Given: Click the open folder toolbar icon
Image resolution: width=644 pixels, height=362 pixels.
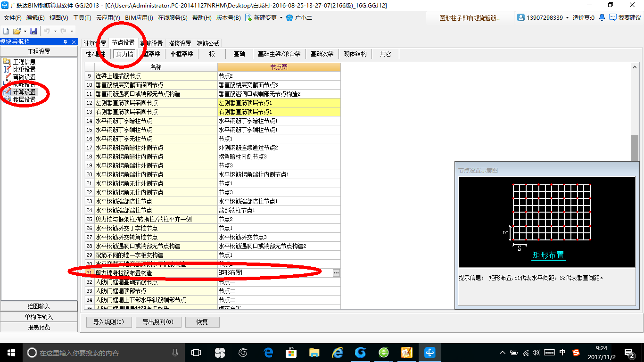Looking at the screenshot, I should coord(17,31).
